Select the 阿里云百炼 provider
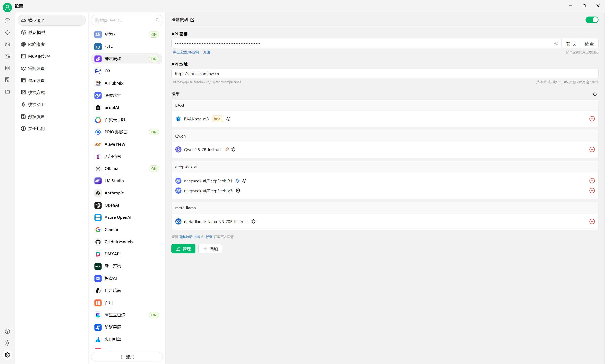The width and height of the screenshot is (605, 364). 127,315
